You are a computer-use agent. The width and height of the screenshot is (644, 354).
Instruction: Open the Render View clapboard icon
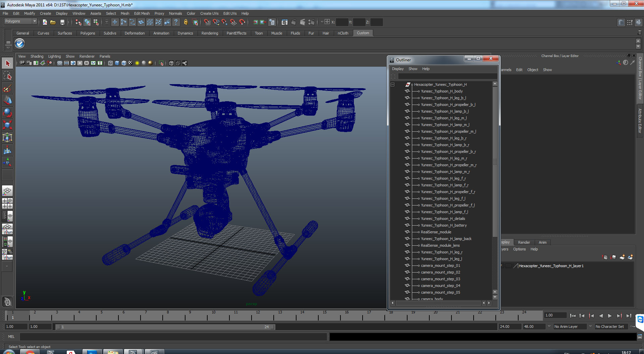coord(284,22)
